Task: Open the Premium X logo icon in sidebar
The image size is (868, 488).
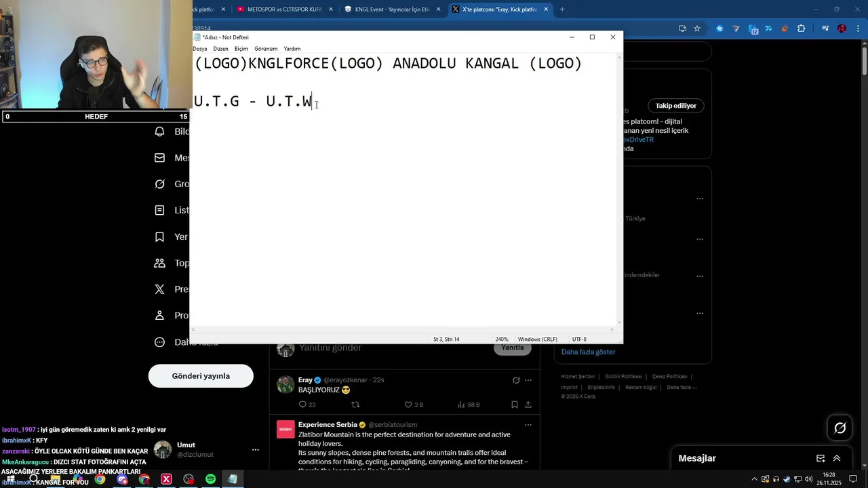Action: 160,289
